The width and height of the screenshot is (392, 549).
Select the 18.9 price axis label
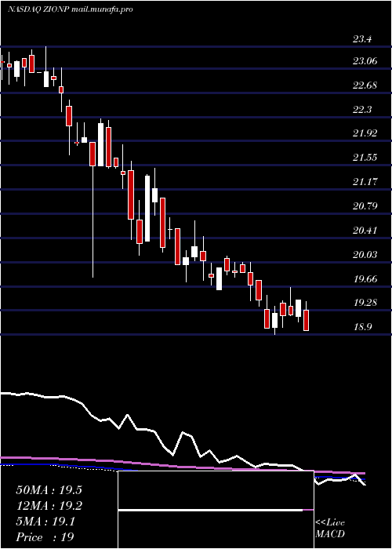pyautogui.click(x=362, y=327)
